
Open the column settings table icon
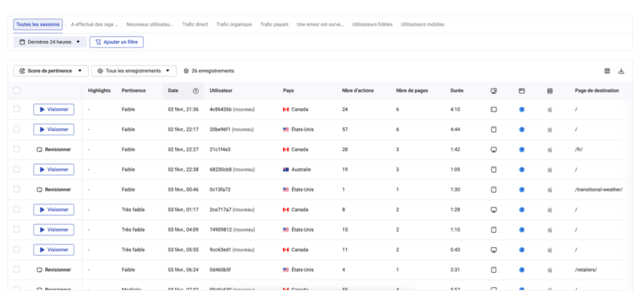[607, 71]
